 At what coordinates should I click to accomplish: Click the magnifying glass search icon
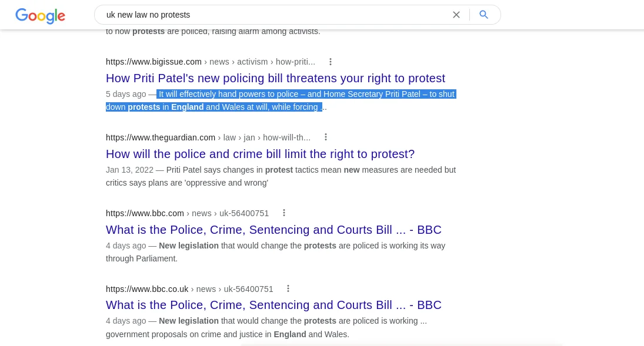point(484,15)
